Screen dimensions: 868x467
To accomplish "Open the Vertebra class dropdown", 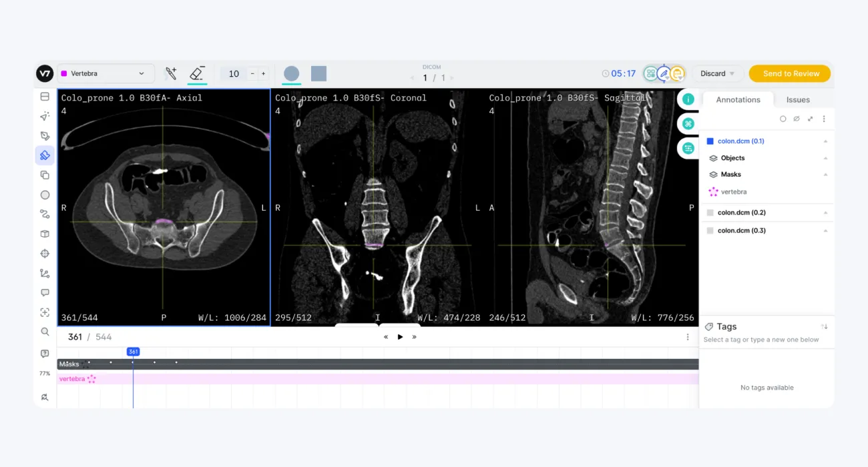I will (x=140, y=73).
